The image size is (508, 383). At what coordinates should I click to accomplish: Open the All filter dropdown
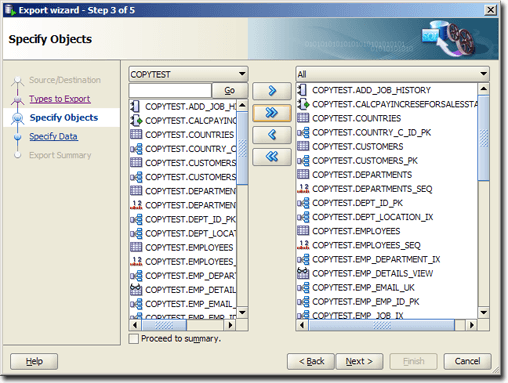392,74
